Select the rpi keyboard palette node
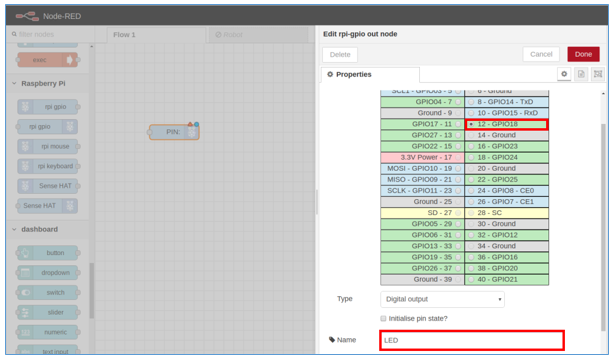This screenshot has width=612, height=360. click(x=48, y=166)
